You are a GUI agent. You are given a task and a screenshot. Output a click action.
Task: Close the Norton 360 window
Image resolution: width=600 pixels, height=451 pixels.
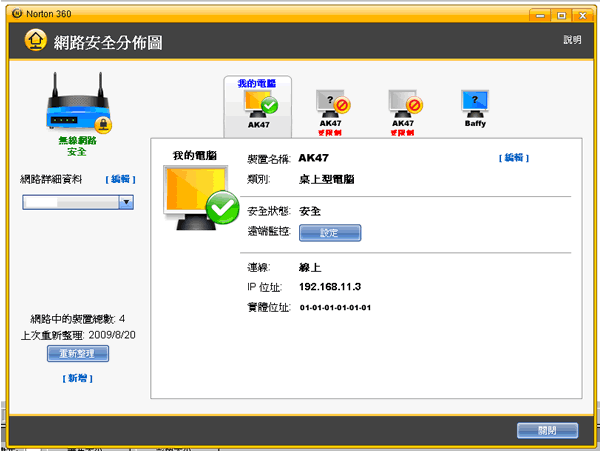pos(583,16)
